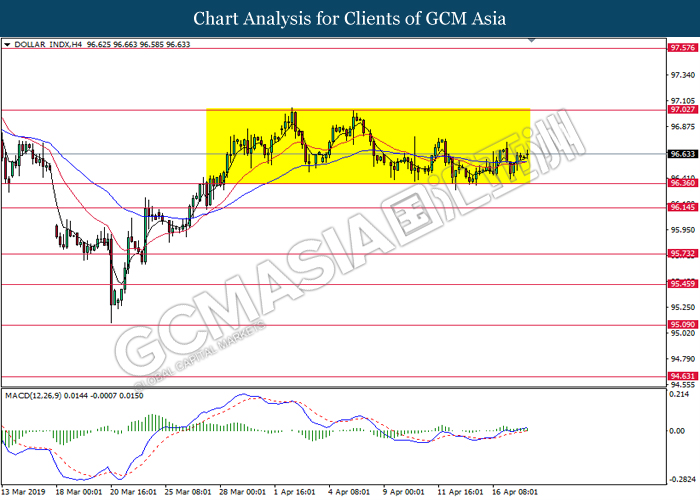700x500 pixels.
Task: Click the yellow consolidation range rectangle
Action: coord(368,146)
